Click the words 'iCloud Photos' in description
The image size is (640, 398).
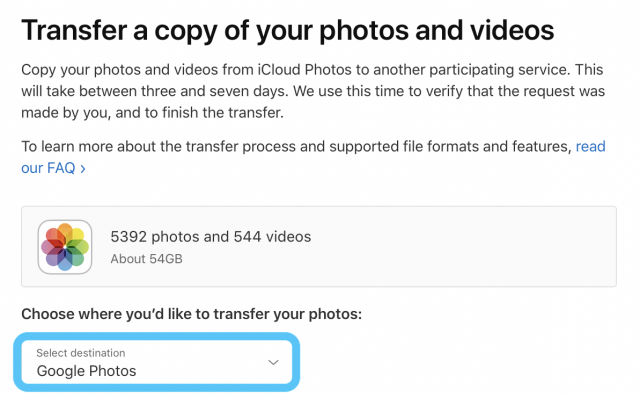click(x=304, y=70)
